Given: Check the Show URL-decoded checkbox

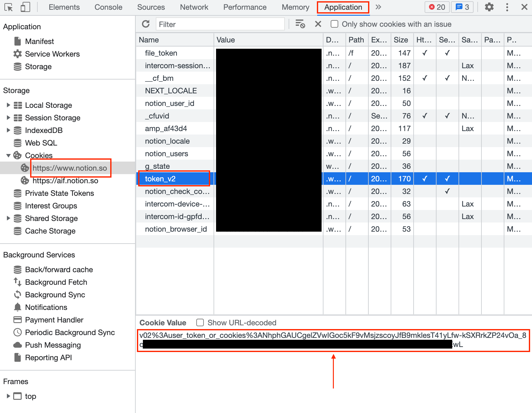Looking at the screenshot, I should coord(200,323).
